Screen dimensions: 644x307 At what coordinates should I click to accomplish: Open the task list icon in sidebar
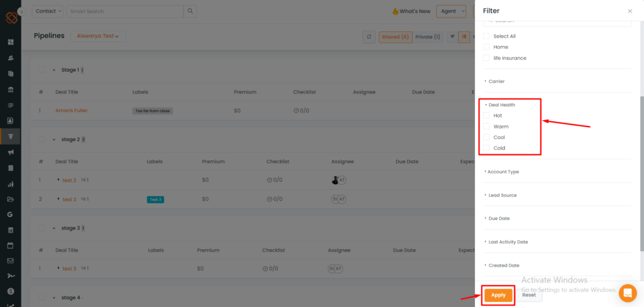[11, 105]
